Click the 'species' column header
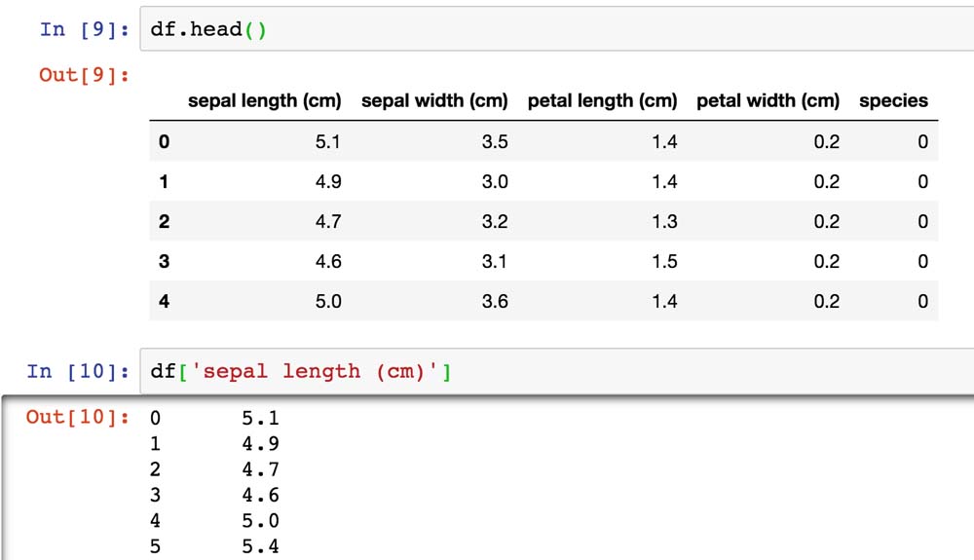This screenshot has width=974, height=560. [893, 100]
